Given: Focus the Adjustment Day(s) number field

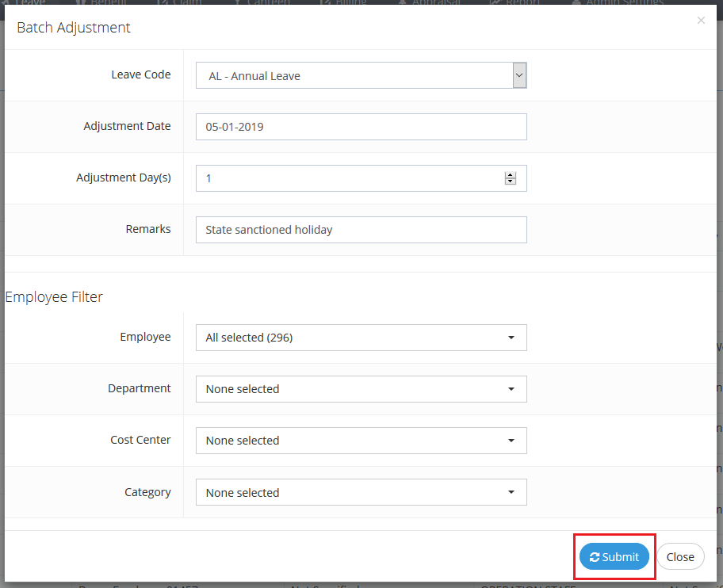Looking at the screenshot, I should point(349,178).
